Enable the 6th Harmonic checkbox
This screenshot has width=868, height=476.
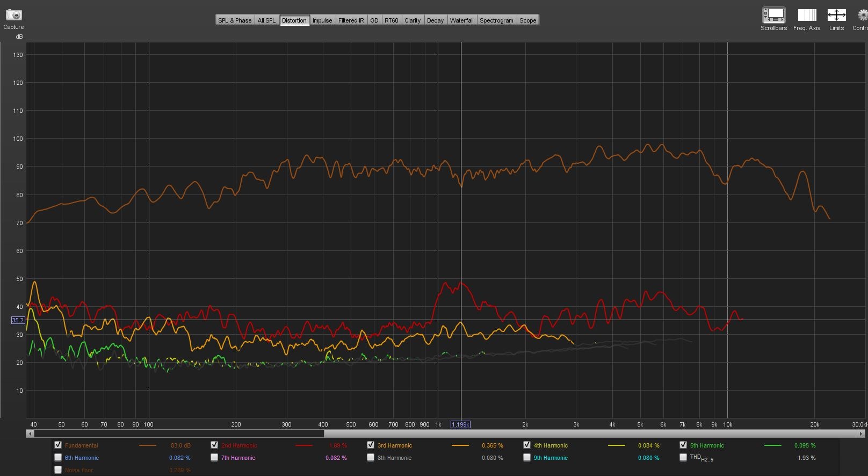pos(58,457)
